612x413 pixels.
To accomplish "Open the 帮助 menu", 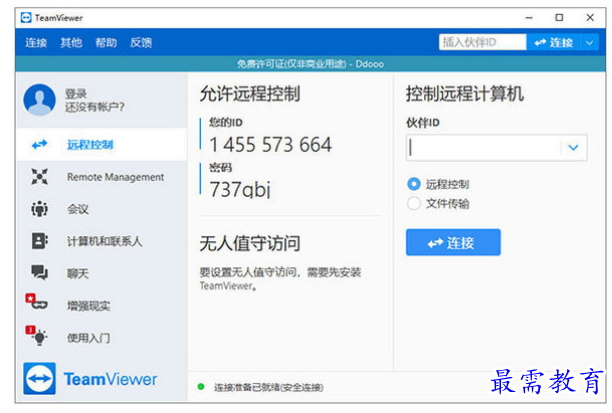I will (106, 43).
